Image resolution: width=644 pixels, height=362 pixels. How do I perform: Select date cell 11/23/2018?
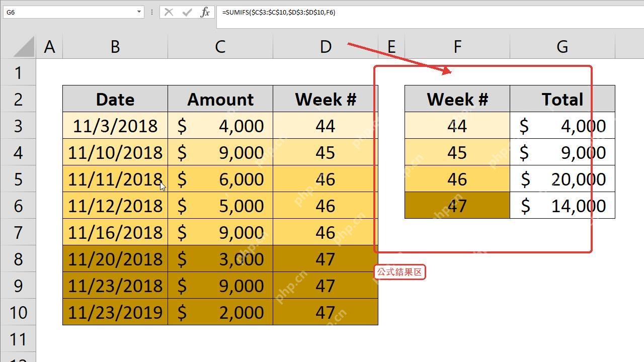pyautogui.click(x=115, y=286)
